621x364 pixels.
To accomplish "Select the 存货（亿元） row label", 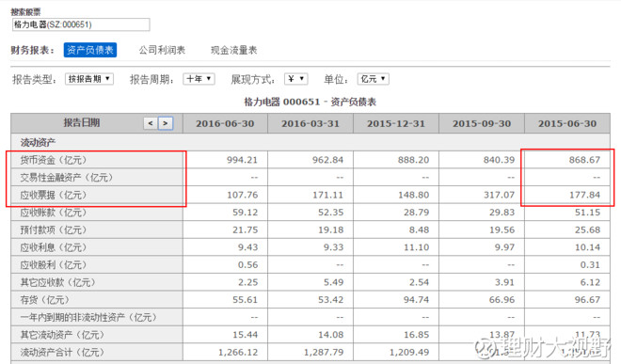I will (45, 300).
